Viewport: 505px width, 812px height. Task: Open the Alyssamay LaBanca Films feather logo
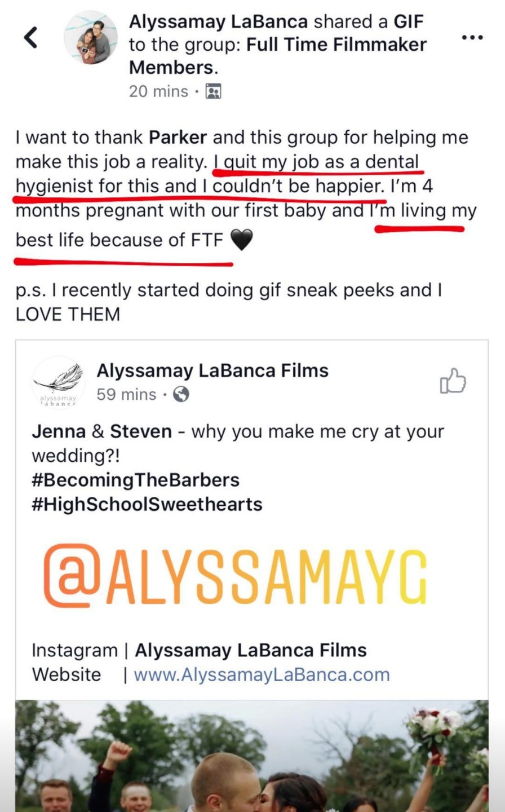pos(58,382)
